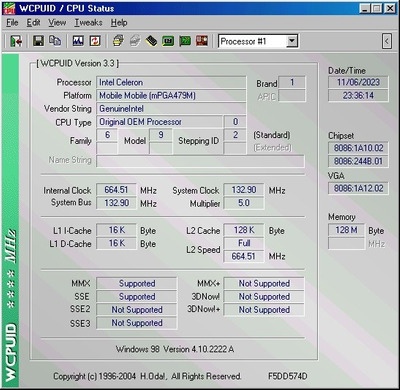Click the Stepping ID value 2
Image resolution: width=400 pixels, height=390 pixels.
(x=235, y=135)
